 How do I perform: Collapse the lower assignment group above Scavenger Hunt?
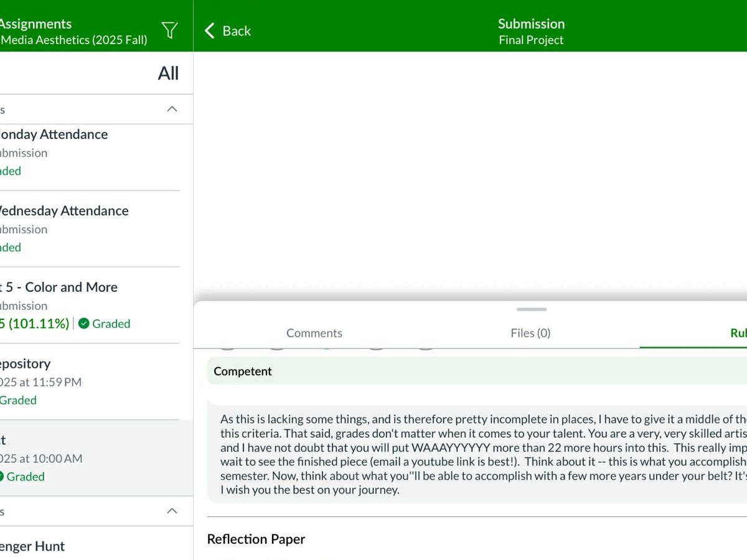172,511
